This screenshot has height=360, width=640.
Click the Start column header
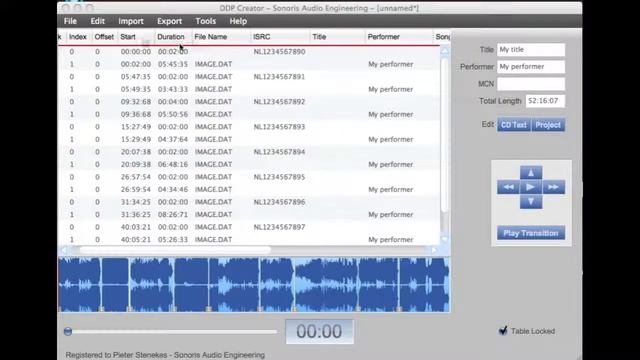(136, 37)
